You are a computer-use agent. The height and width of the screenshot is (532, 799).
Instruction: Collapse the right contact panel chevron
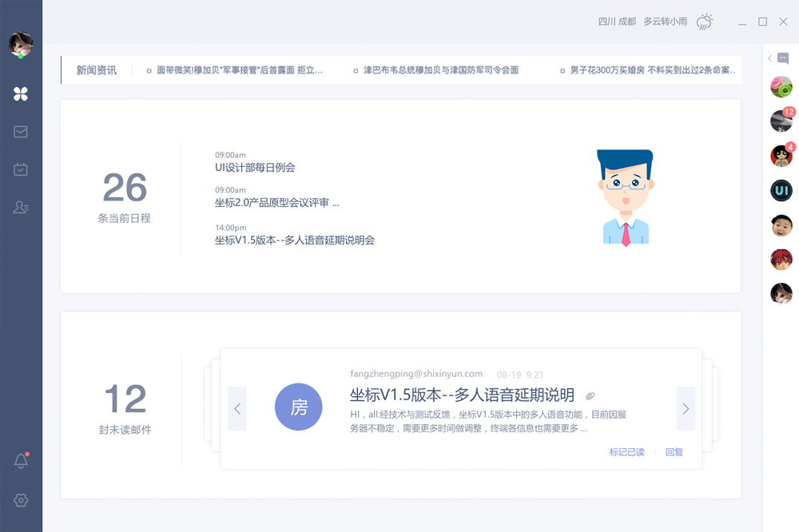(x=769, y=58)
